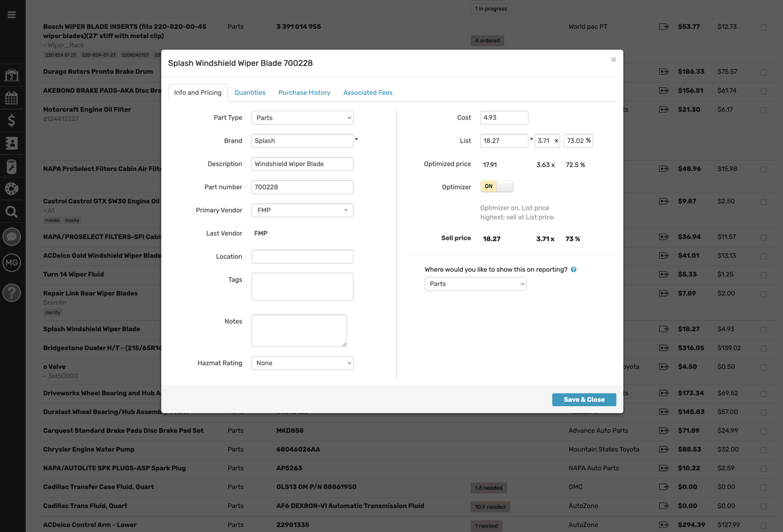Open the customer contacts book icon
Viewport: 783px width, 532px height.
(x=11, y=144)
